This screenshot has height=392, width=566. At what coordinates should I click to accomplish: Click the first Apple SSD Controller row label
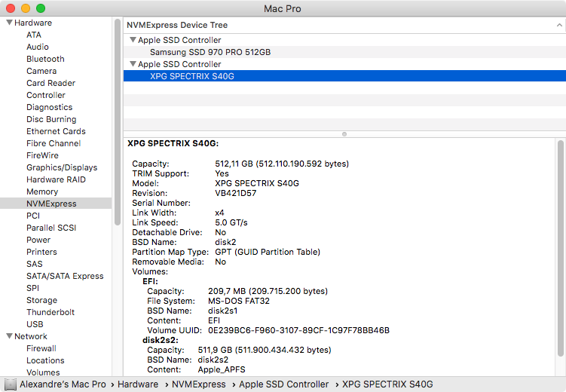179,40
